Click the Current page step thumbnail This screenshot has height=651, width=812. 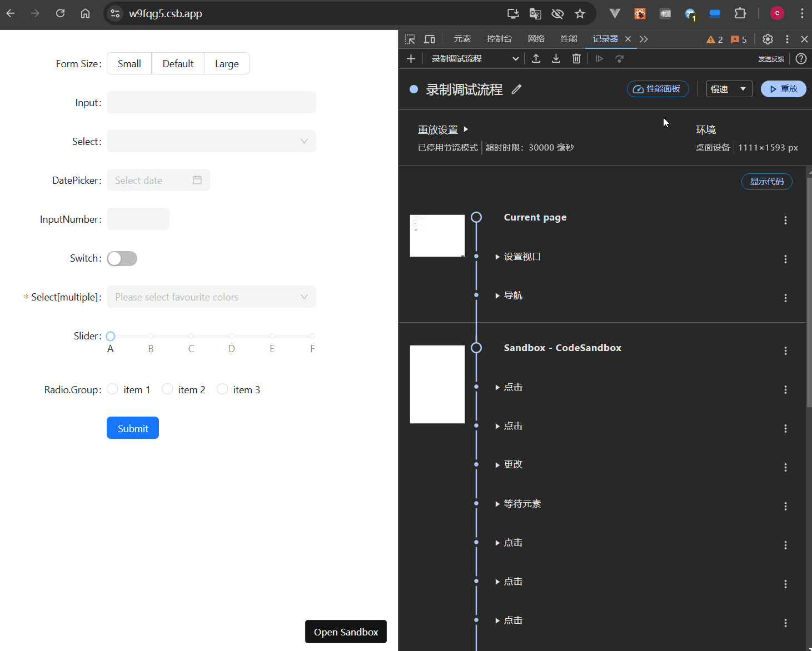[437, 236]
